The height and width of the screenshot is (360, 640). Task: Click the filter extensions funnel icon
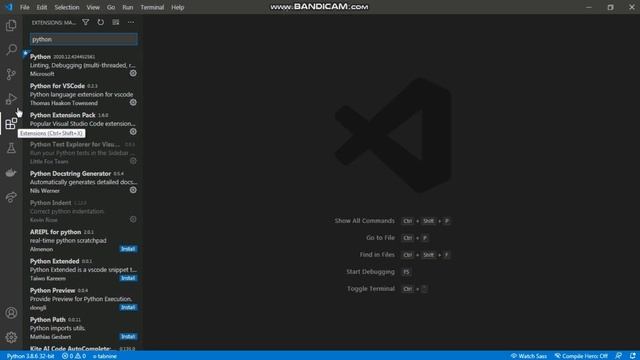(x=86, y=22)
